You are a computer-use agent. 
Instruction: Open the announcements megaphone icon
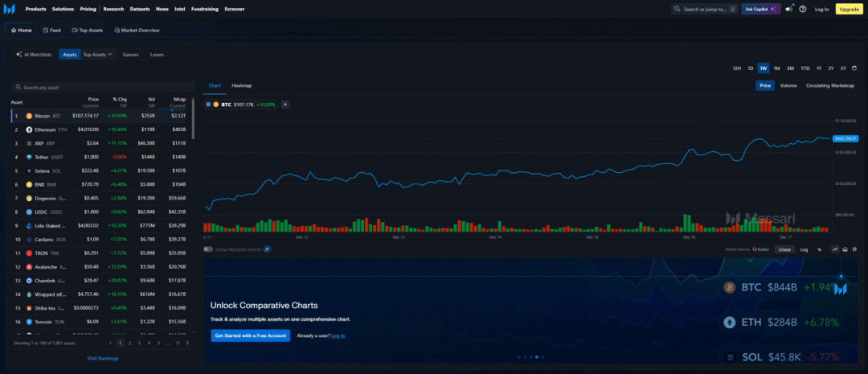[789, 9]
